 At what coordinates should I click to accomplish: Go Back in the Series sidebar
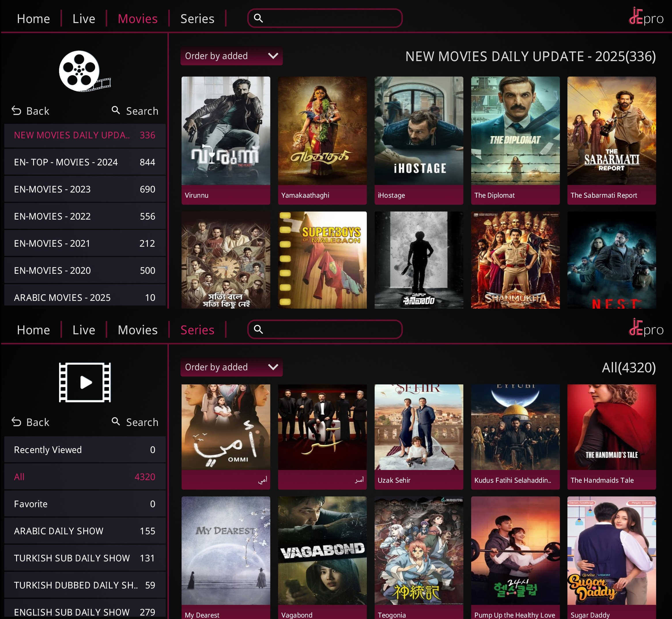(x=31, y=422)
